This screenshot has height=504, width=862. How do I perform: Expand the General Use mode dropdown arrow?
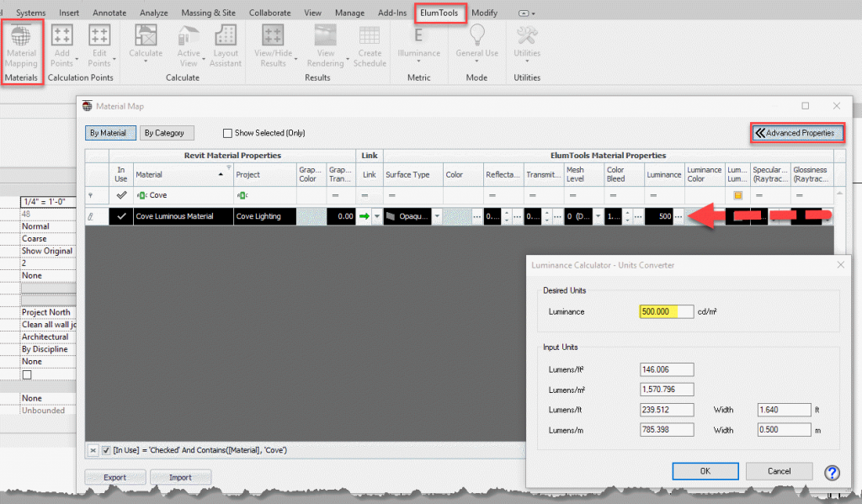[x=476, y=61]
